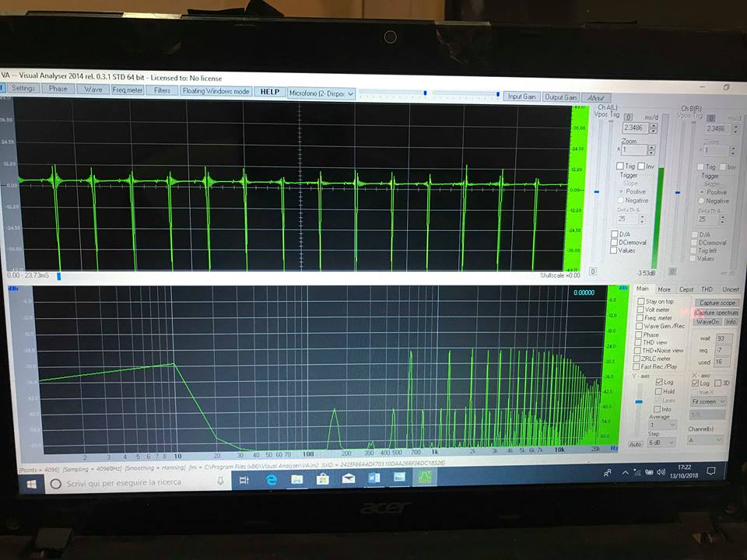Click the Capture scope button
Image resolution: width=747 pixels, height=560 pixels.
point(717,303)
